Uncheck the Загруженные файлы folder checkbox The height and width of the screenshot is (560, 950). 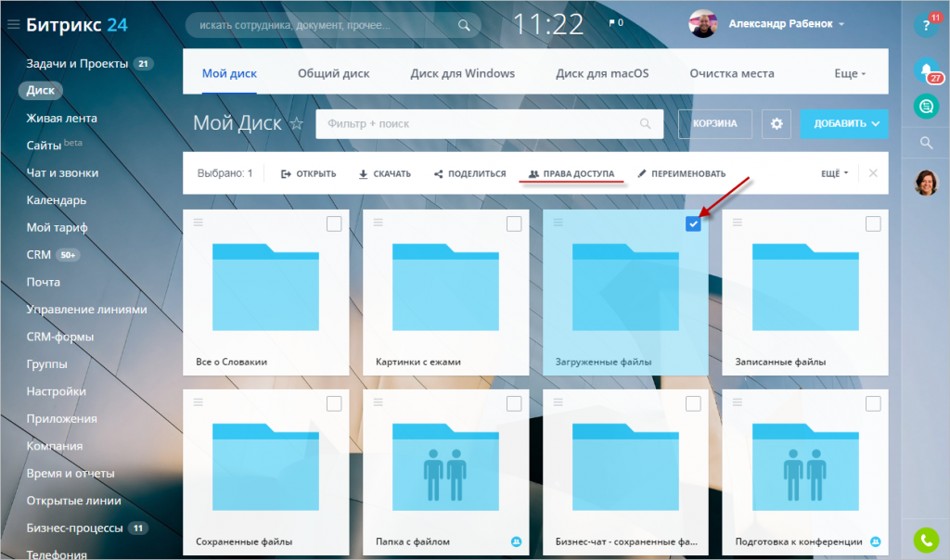click(693, 224)
